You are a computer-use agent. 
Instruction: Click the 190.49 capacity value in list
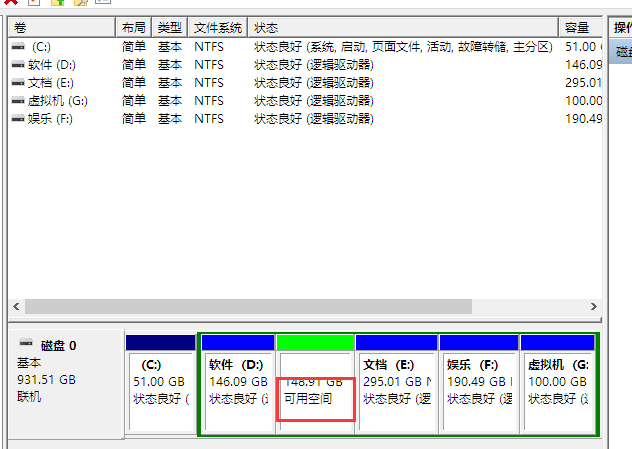tap(583, 118)
